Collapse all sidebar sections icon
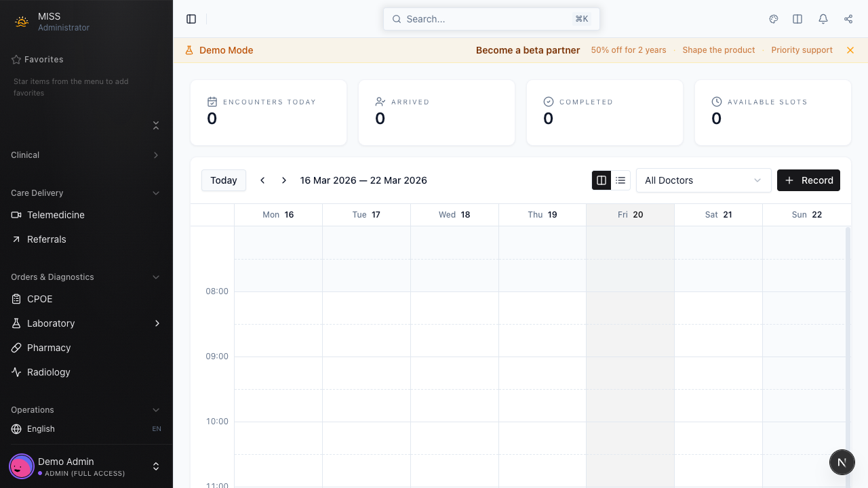Viewport: 868px width, 488px height. pyautogui.click(x=156, y=125)
